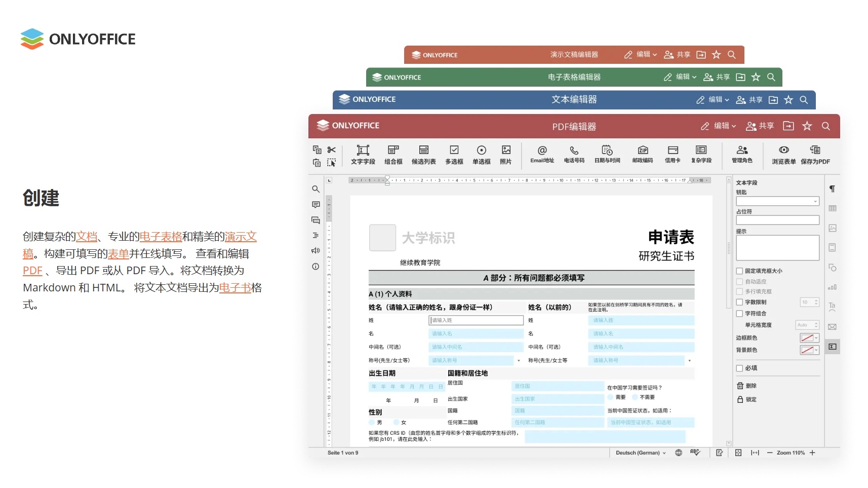Cut selection with the scissors icon
The width and height of the screenshot is (868, 488).
pyautogui.click(x=331, y=149)
